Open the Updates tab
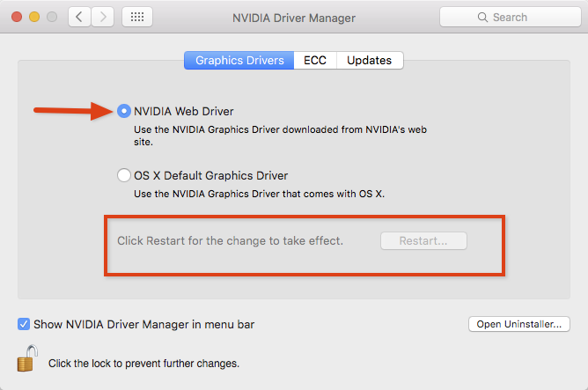The image size is (588, 390). (x=370, y=61)
